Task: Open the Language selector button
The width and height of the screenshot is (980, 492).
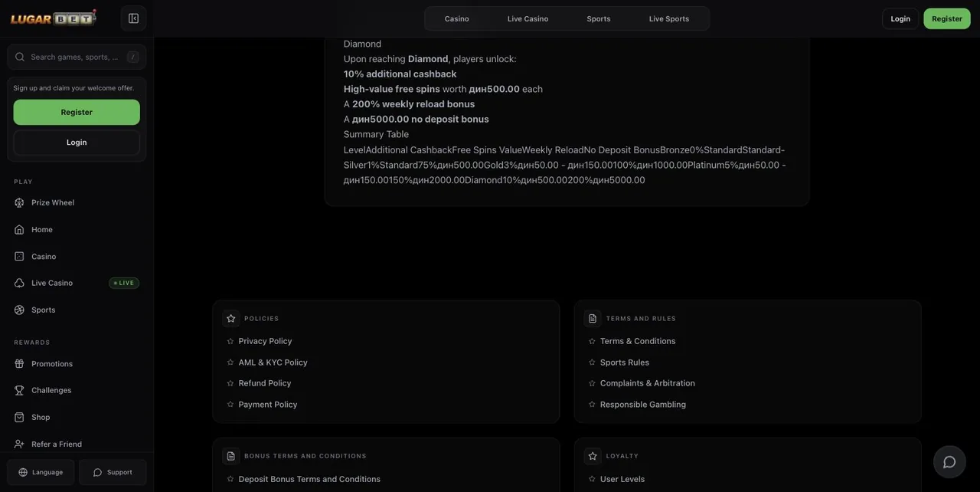Action: (x=41, y=473)
